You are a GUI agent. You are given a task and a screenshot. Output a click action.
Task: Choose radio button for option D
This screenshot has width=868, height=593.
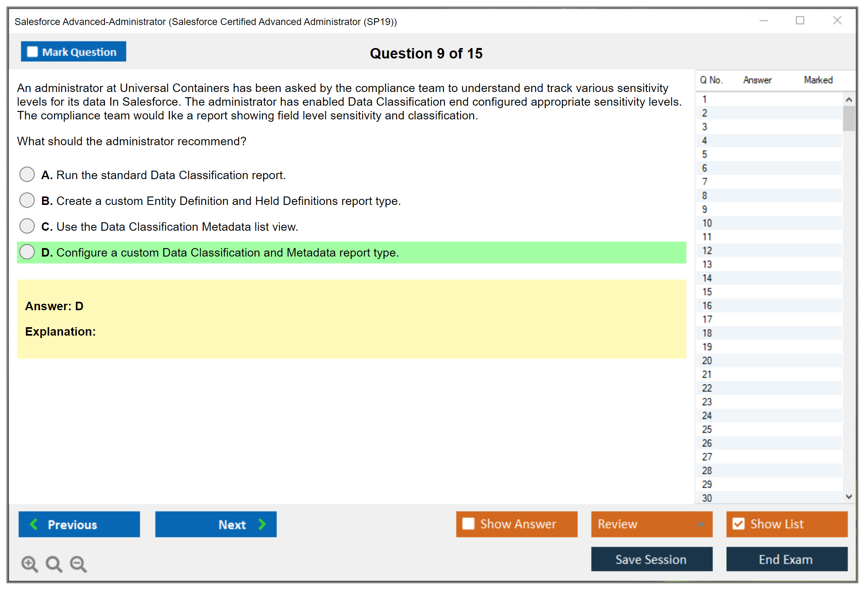27,252
